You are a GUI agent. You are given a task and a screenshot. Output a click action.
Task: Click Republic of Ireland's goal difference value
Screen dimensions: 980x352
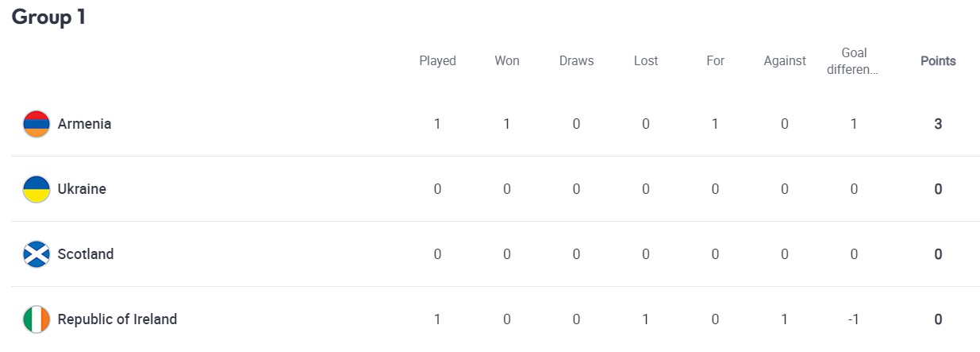(x=854, y=319)
